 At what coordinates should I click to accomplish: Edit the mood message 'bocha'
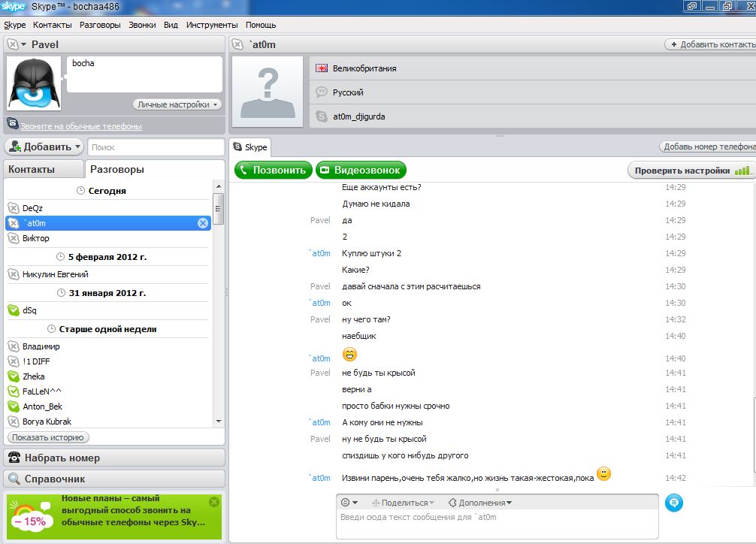144,74
